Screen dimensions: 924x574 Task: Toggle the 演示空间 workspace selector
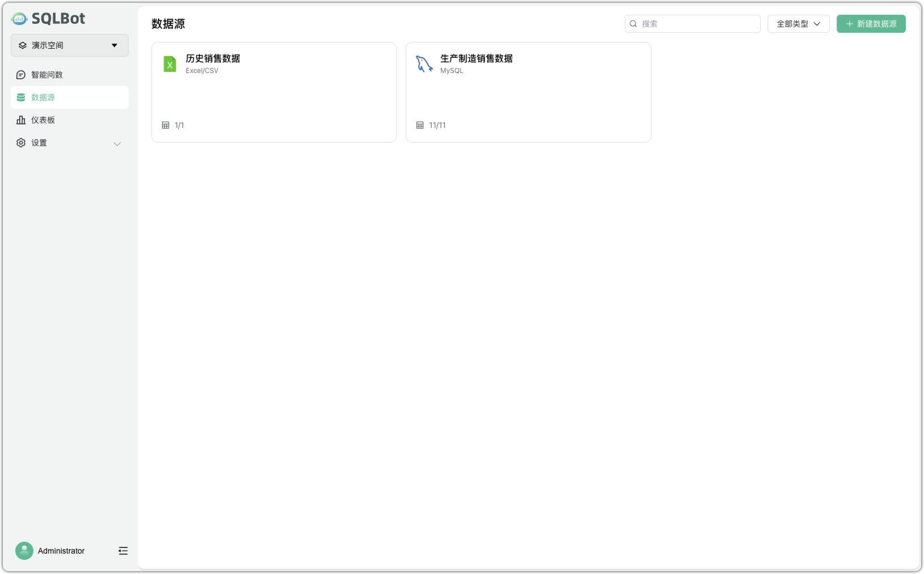(69, 45)
